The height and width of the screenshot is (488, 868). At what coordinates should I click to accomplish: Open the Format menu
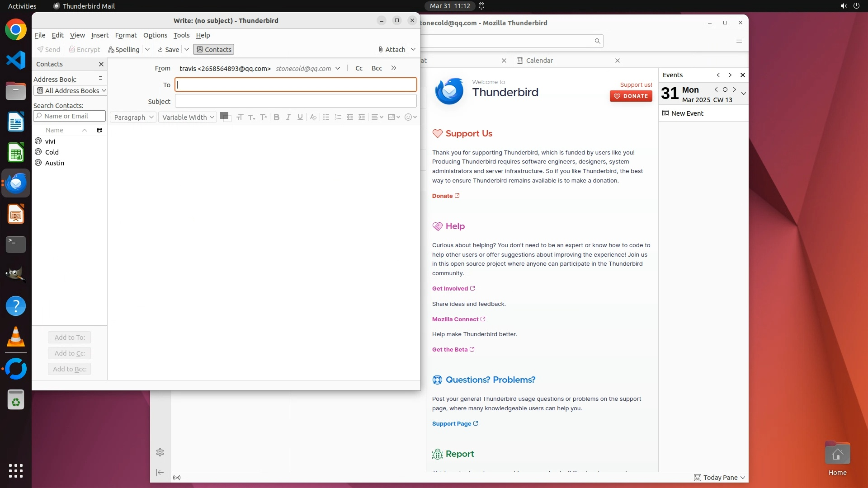pyautogui.click(x=126, y=35)
